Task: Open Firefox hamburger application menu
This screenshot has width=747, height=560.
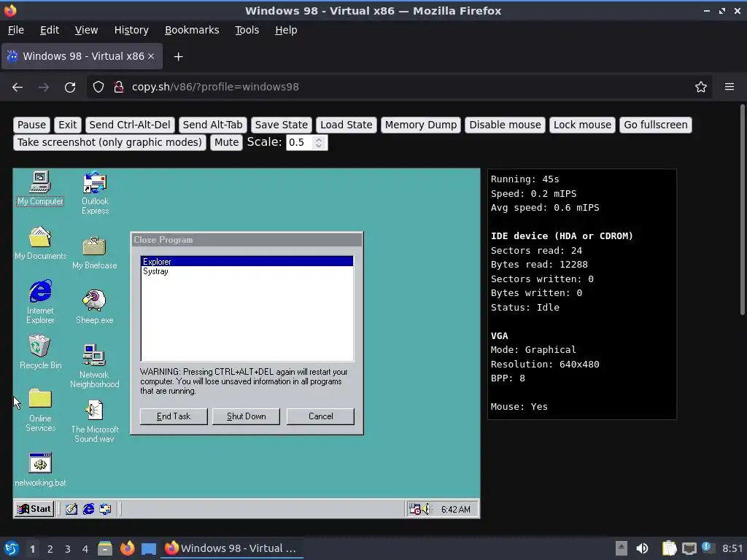Action: pyautogui.click(x=729, y=87)
